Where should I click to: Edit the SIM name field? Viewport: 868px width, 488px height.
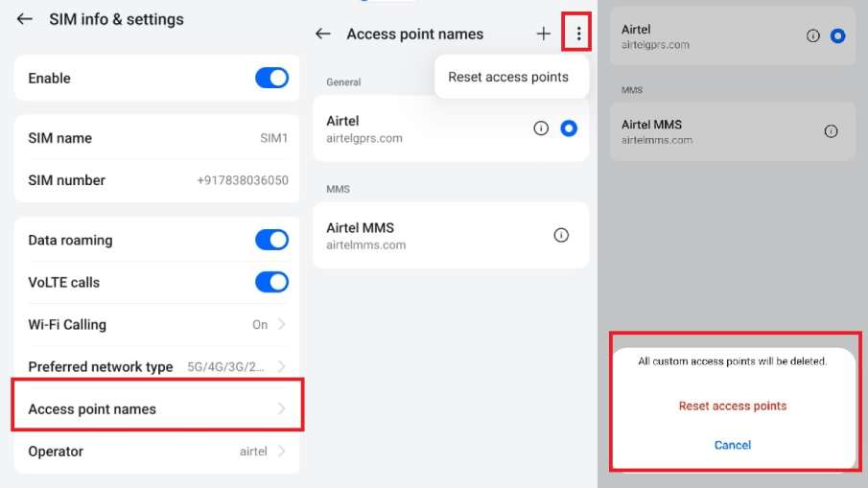pyautogui.click(x=157, y=138)
